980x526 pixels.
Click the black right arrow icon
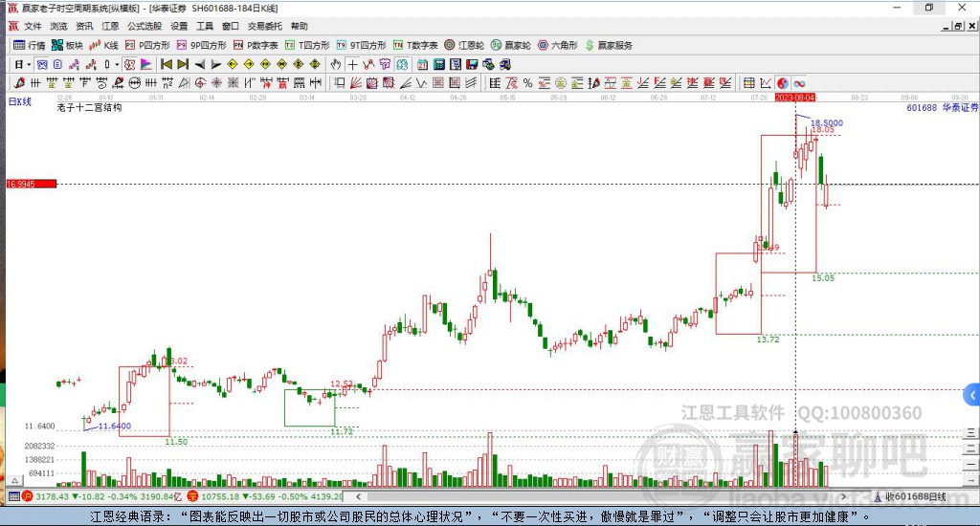pyautogui.click(x=216, y=64)
